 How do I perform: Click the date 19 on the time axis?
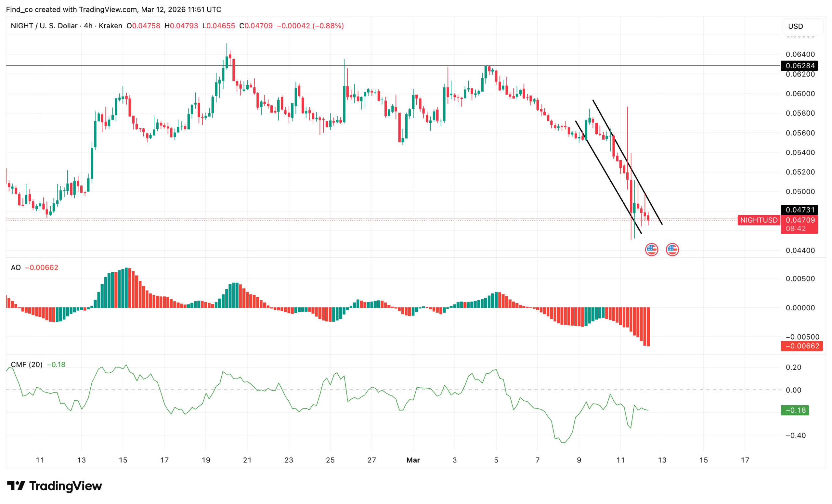[206, 460]
